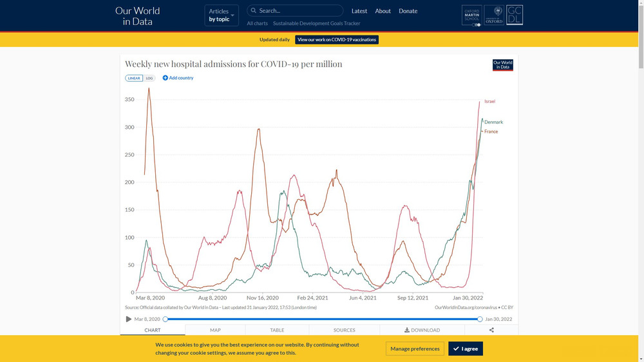This screenshot has width=644, height=362.
Task: Click into the Search input field
Action: point(299,11)
